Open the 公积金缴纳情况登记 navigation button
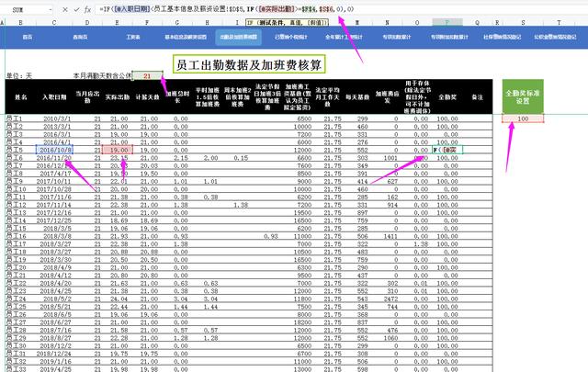Screen dimensions: 588x372 pos(555,37)
